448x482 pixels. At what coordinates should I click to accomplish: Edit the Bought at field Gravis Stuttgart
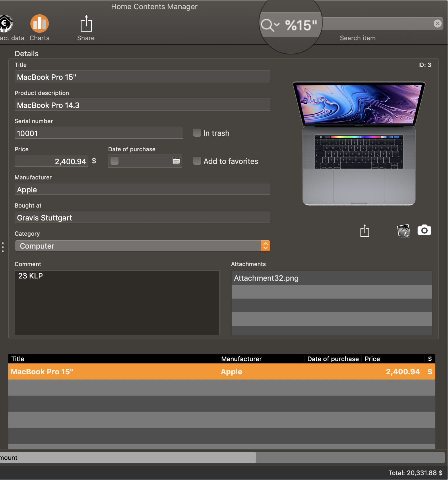pyautogui.click(x=142, y=218)
